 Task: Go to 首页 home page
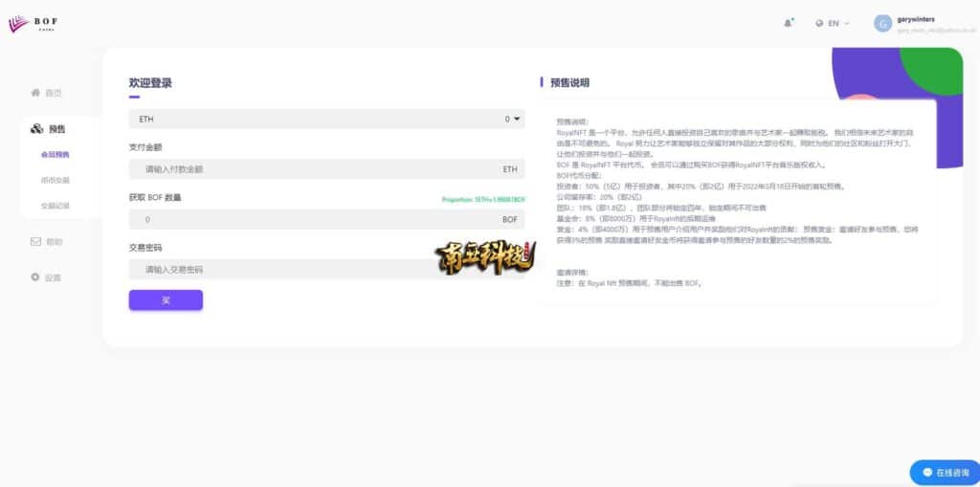click(x=54, y=93)
